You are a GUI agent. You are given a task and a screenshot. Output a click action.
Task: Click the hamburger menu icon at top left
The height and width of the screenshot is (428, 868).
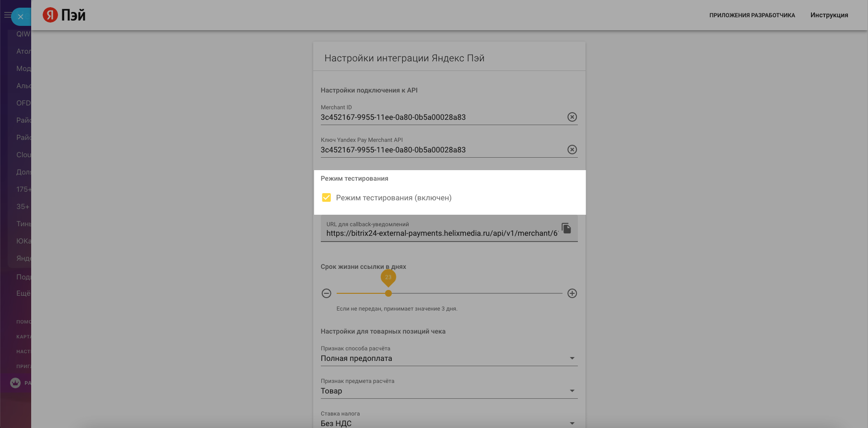tap(7, 15)
